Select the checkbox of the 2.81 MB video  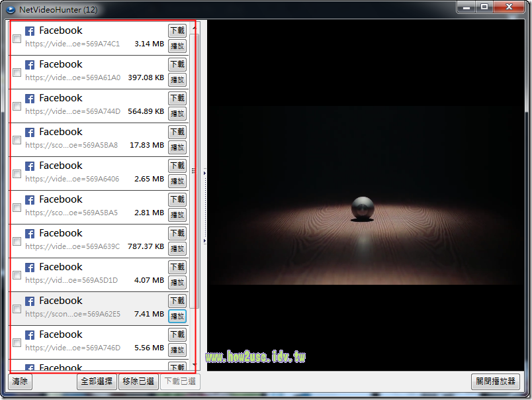pyautogui.click(x=17, y=208)
